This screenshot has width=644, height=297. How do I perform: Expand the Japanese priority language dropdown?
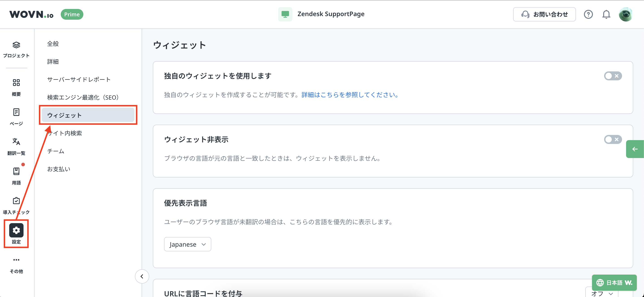(188, 244)
